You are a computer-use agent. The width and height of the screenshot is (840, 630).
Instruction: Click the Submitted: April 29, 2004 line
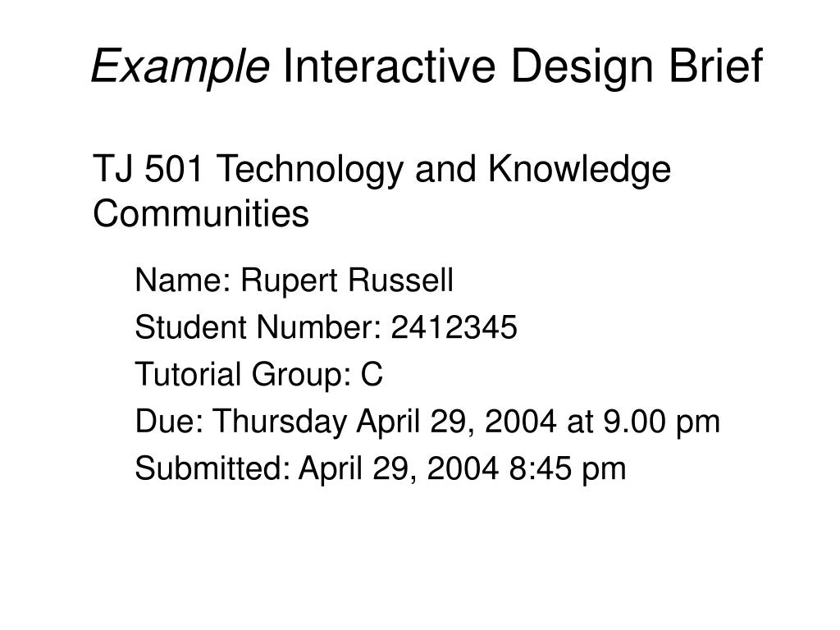coord(381,468)
